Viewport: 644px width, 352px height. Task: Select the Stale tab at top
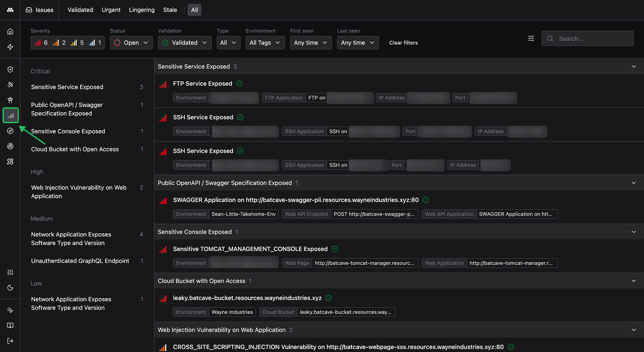tap(170, 9)
